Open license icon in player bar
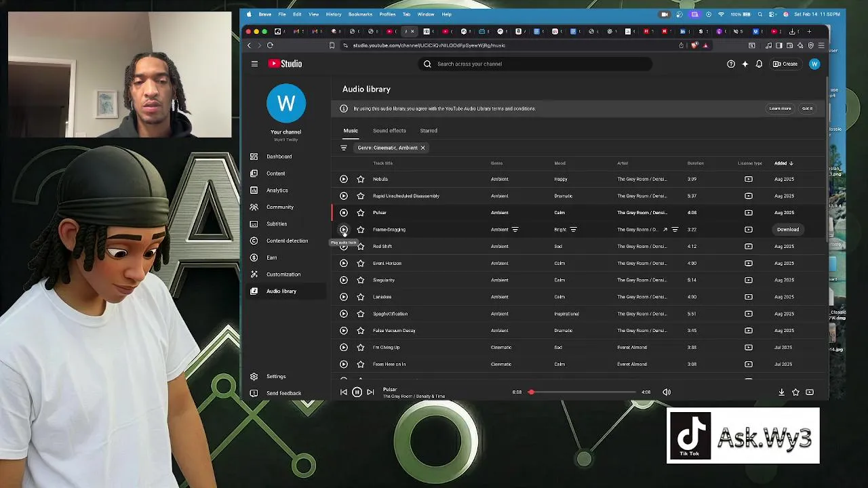This screenshot has height=488, width=868. 810,392
